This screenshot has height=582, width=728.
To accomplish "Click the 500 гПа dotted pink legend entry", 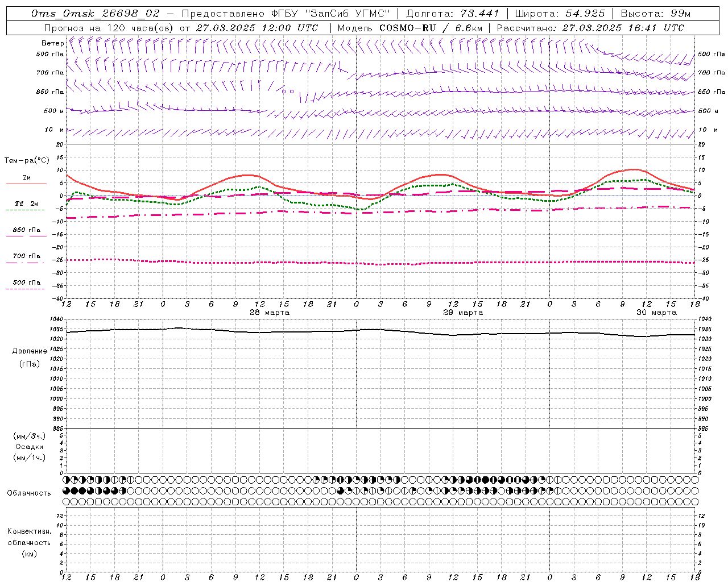I will tap(26, 289).
